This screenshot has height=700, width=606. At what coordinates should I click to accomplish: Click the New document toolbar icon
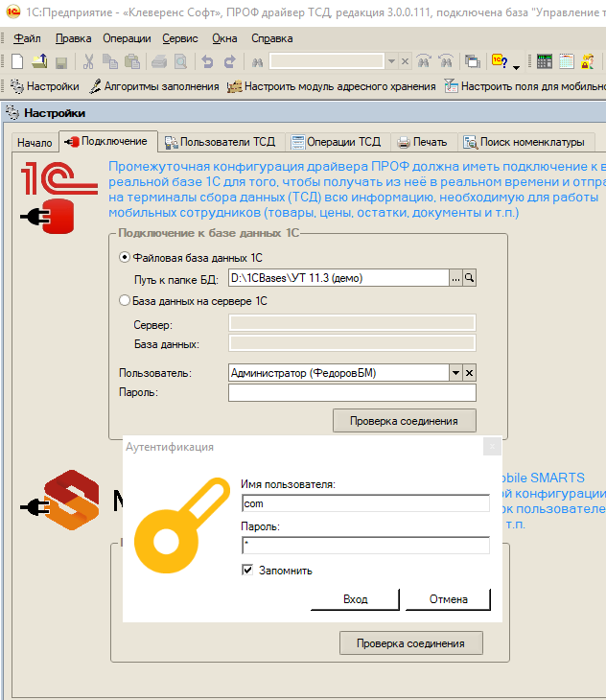point(17,61)
